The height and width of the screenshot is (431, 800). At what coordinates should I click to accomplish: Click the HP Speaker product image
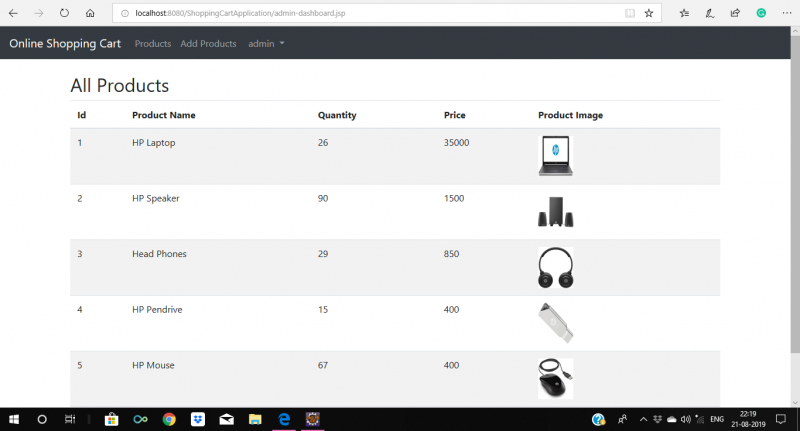pyautogui.click(x=556, y=212)
